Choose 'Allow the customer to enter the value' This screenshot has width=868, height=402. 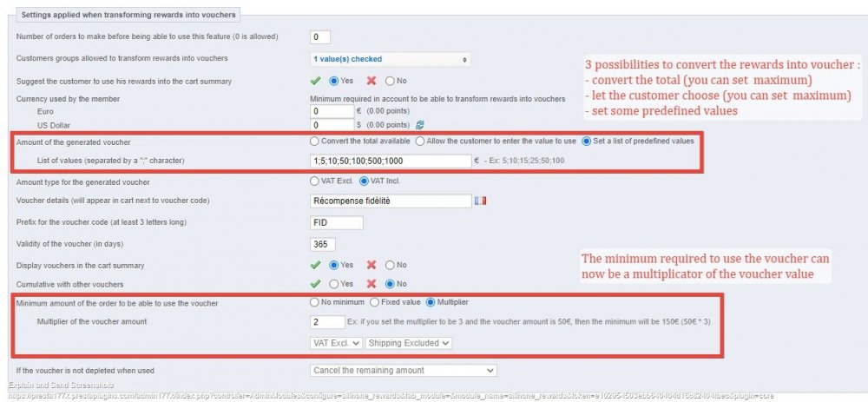click(x=420, y=142)
